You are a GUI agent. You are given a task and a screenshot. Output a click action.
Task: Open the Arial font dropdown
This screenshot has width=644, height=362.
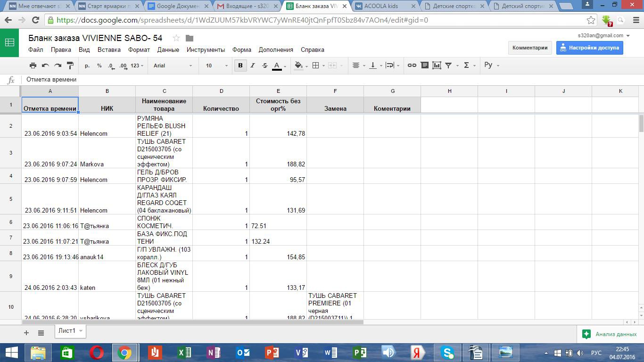pyautogui.click(x=173, y=66)
